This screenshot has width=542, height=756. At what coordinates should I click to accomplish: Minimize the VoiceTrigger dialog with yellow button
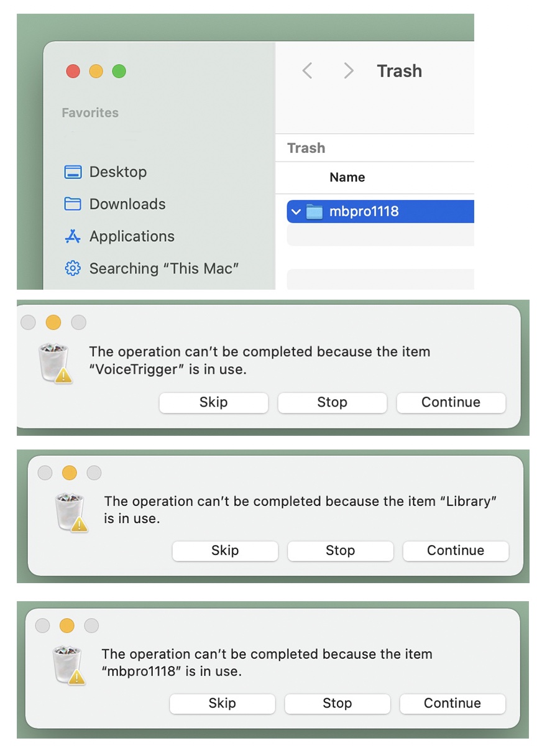click(x=53, y=323)
